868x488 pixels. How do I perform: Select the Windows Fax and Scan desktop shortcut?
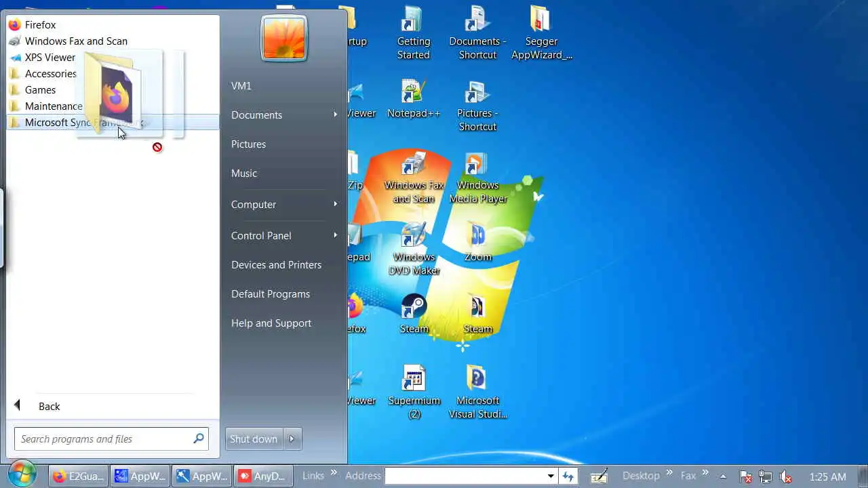click(x=414, y=178)
